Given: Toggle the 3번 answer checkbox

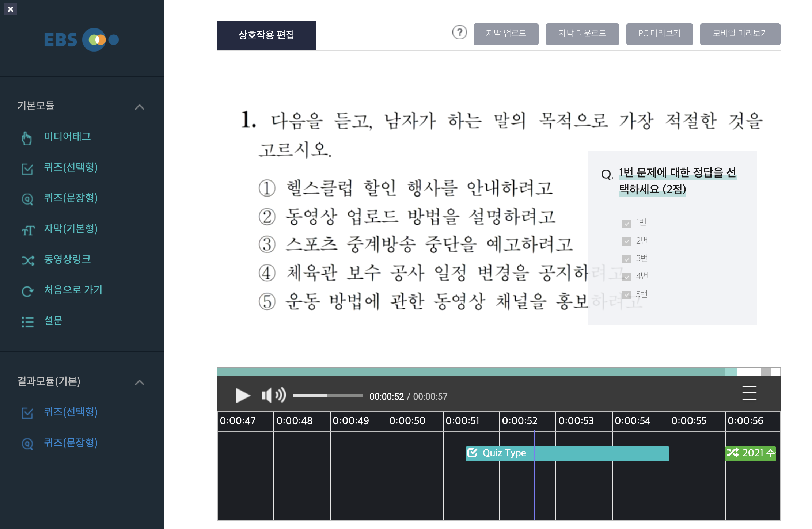Looking at the screenshot, I should (x=626, y=259).
